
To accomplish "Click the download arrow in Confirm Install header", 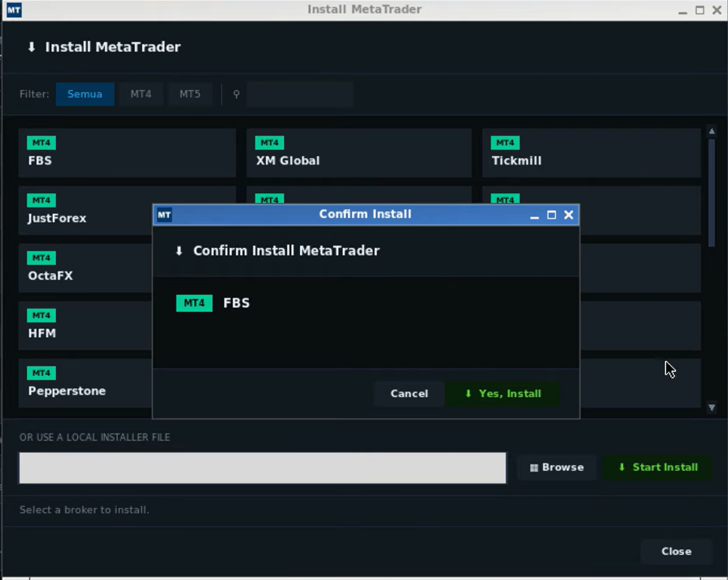I will pyautogui.click(x=179, y=251).
